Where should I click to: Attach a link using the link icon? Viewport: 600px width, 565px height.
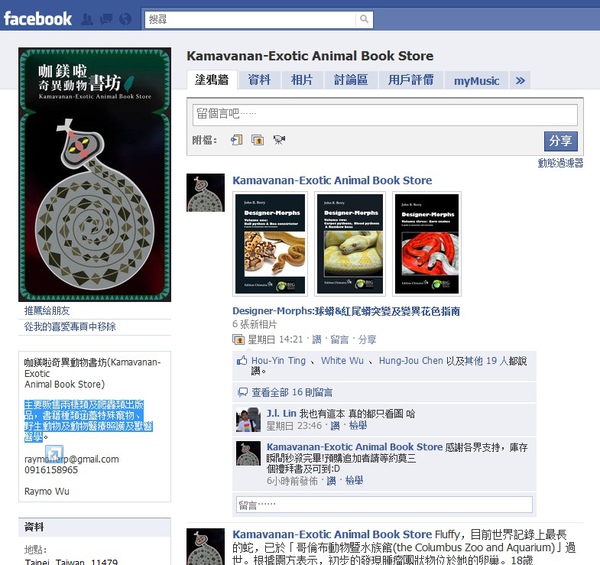(236, 140)
